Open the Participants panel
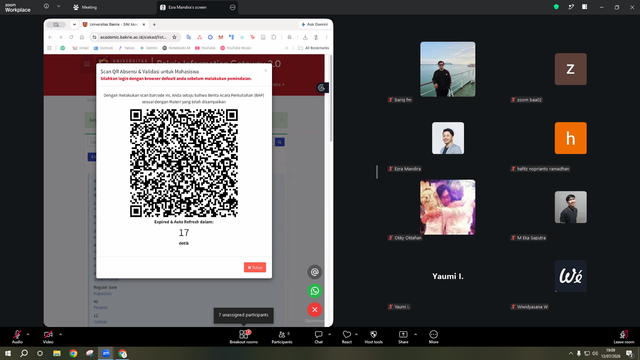The height and width of the screenshot is (360, 640). 282,337
